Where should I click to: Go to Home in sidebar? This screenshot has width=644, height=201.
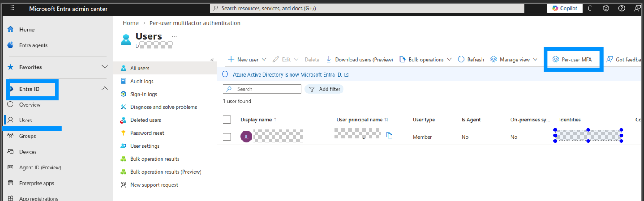[27, 29]
